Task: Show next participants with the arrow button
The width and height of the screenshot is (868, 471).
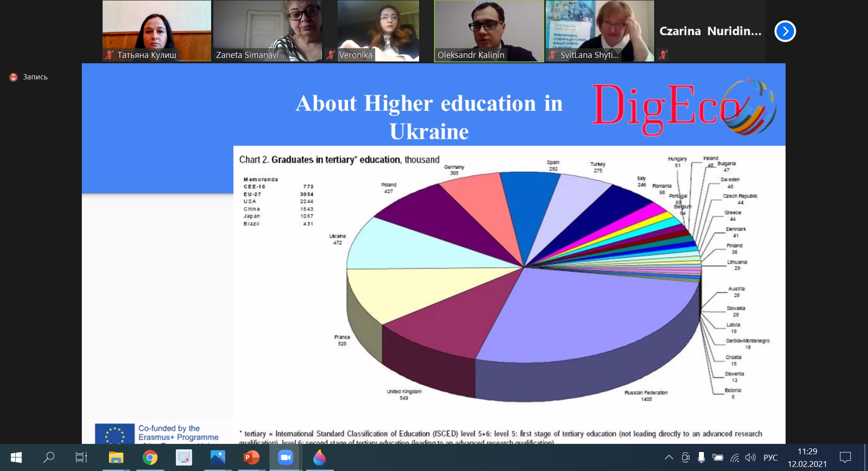Action: 785,31
